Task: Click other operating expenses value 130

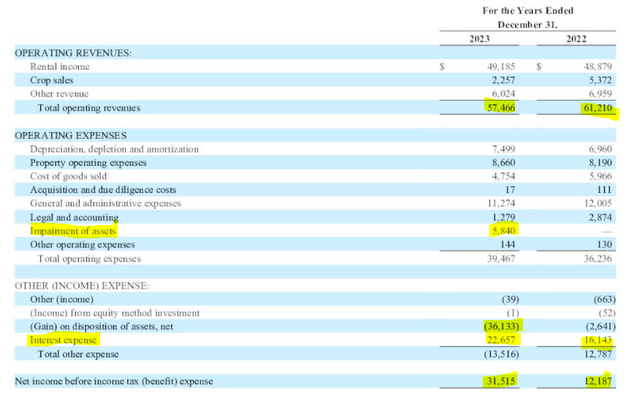Action: point(604,245)
